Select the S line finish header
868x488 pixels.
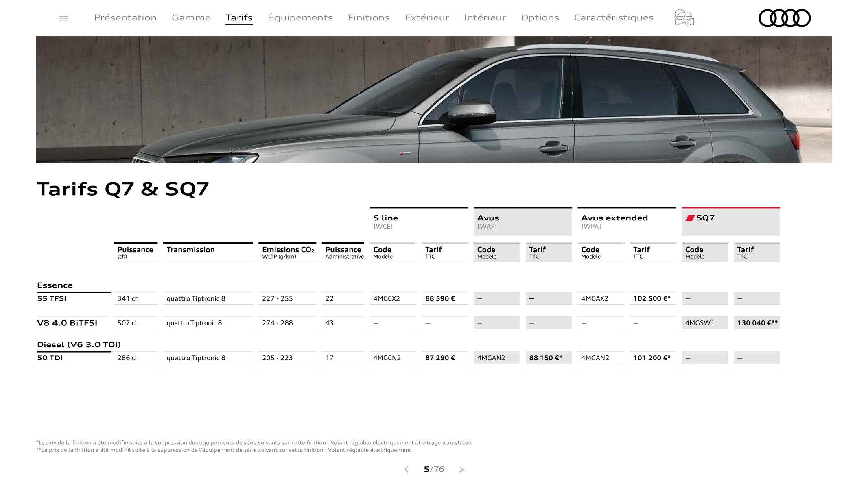[x=419, y=222]
